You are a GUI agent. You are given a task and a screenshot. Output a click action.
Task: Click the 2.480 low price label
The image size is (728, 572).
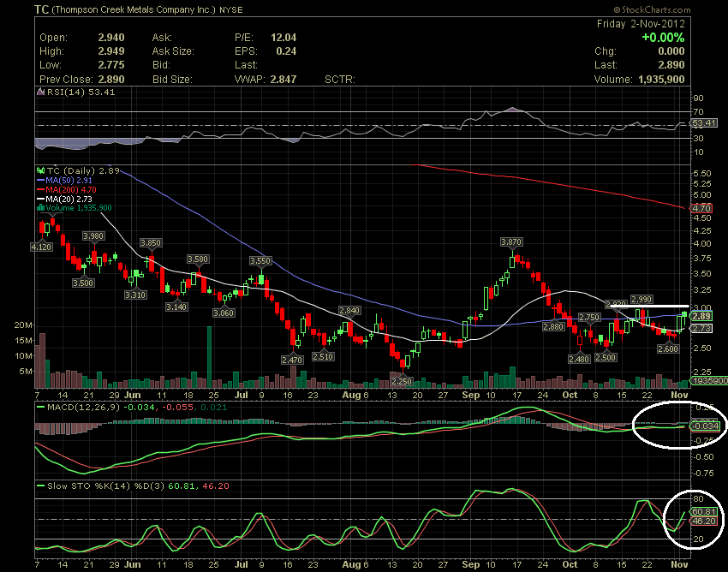coord(580,359)
